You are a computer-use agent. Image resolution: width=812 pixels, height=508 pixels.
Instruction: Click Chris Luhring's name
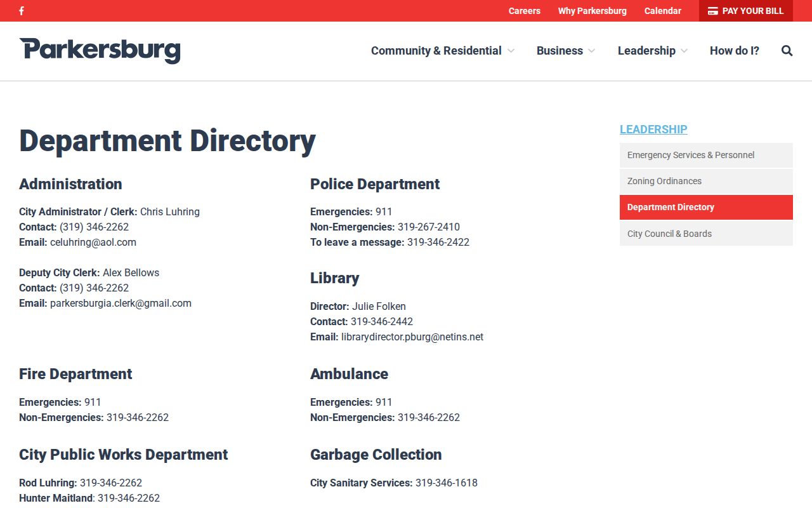click(170, 211)
